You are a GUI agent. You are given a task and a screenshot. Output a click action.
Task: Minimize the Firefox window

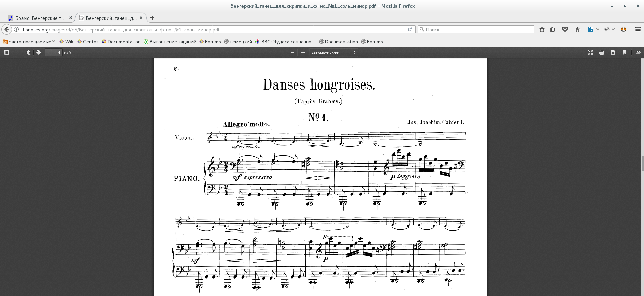click(x=612, y=6)
